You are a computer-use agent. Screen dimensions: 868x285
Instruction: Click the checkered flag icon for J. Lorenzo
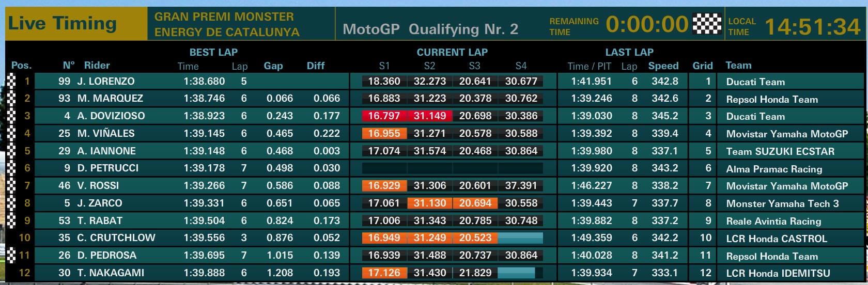[11, 81]
